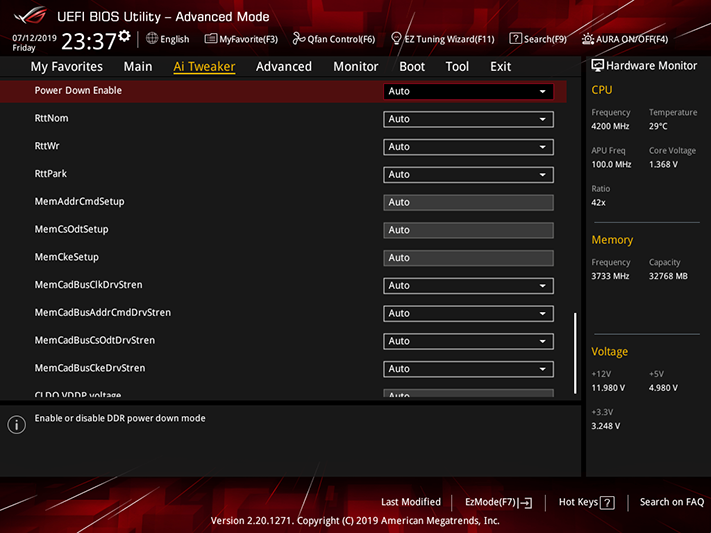
Task: Click the 07/12/2019 date
Action: pos(34,38)
